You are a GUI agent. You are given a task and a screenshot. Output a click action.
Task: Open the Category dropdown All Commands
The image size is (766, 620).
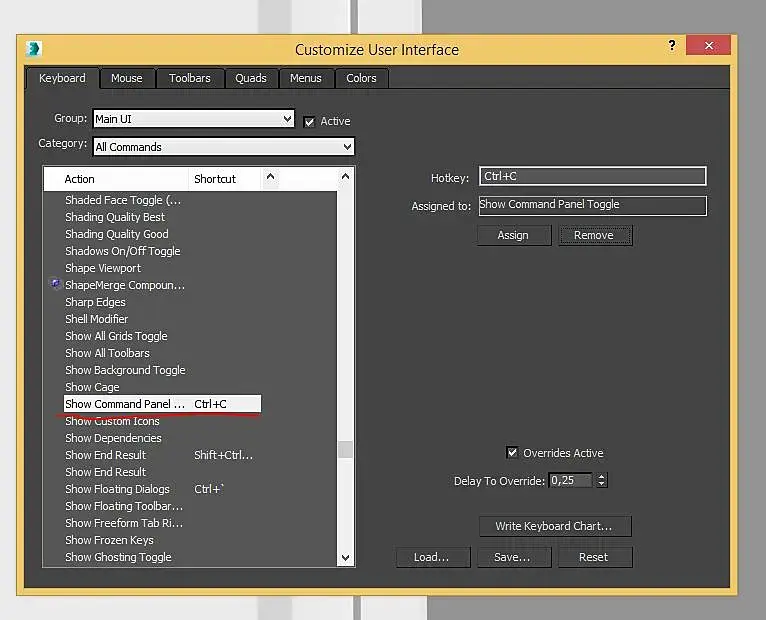223,147
